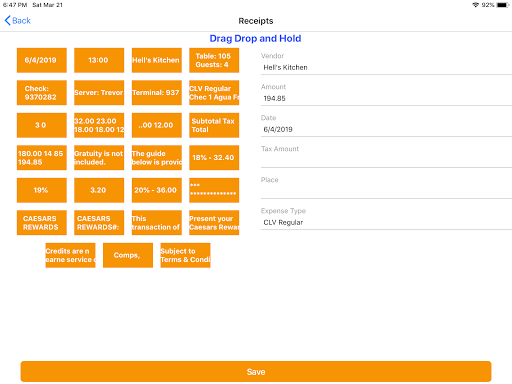Tap the 18% - 32.40 tile
Screen dimensions: 512x384
coord(214,158)
